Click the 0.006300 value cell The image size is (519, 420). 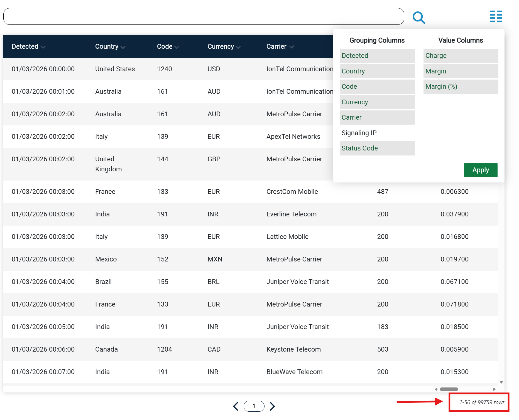pyautogui.click(x=454, y=192)
